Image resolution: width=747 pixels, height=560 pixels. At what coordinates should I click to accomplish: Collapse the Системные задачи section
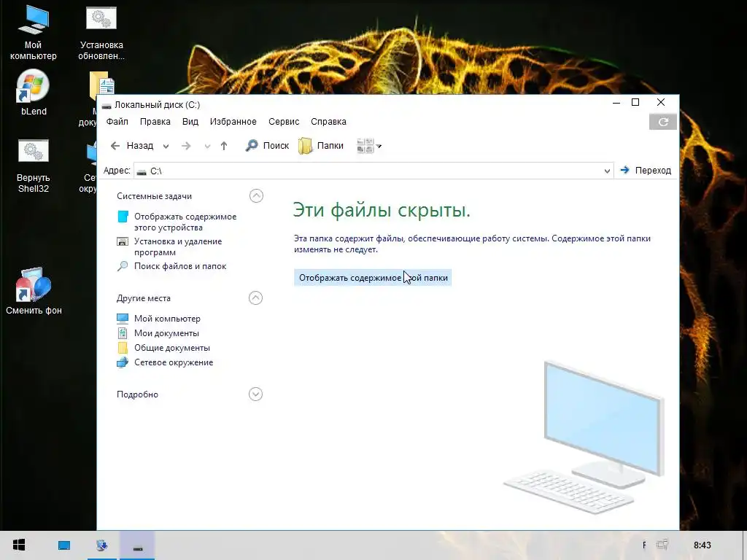pos(256,195)
